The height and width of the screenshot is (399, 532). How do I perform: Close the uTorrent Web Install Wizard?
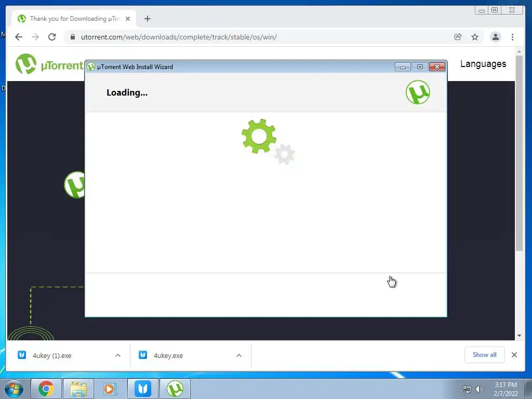[437, 67]
